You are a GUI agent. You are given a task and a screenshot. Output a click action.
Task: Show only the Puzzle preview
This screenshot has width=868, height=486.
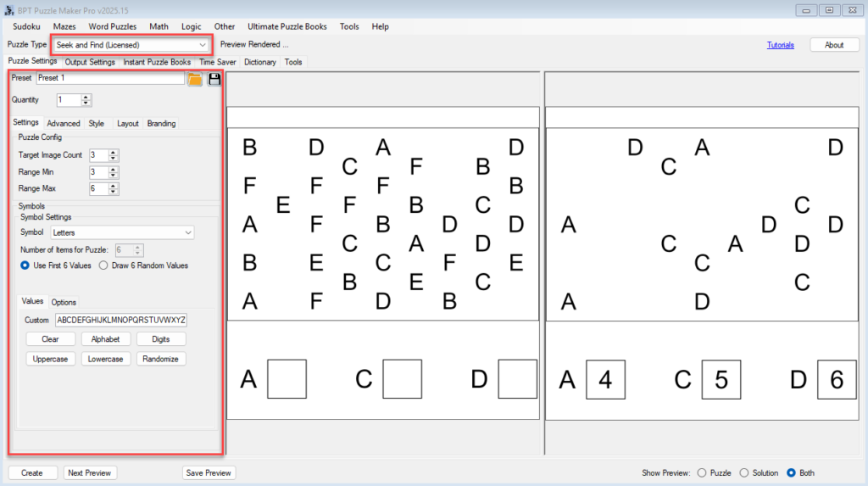pyautogui.click(x=701, y=473)
